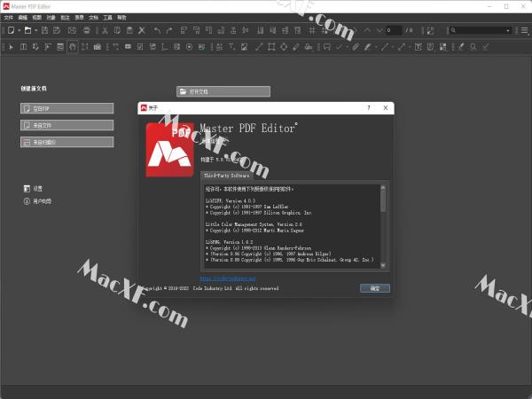Select the Insert Text T tool

point(231,47)
